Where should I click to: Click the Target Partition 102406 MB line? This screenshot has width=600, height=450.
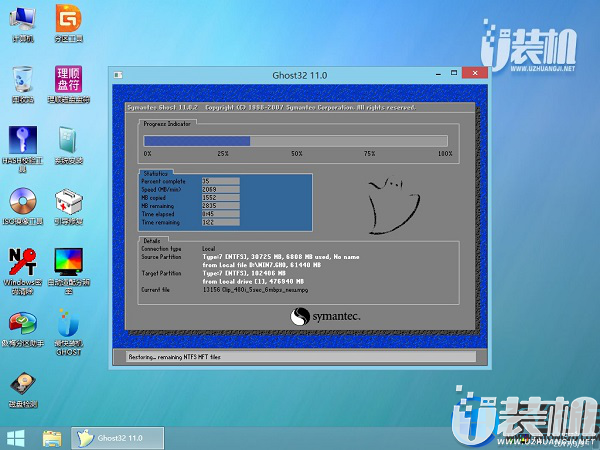[x=244, y=273]
